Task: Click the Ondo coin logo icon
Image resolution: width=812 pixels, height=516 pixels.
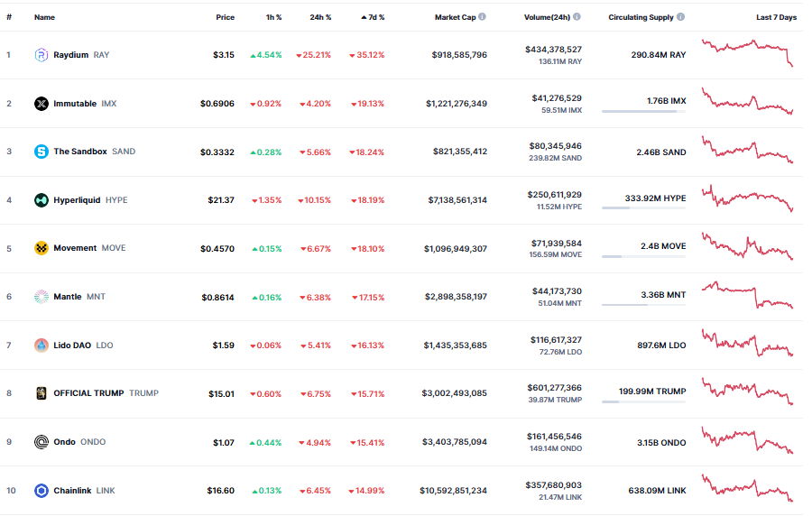Action: point(42,442)
